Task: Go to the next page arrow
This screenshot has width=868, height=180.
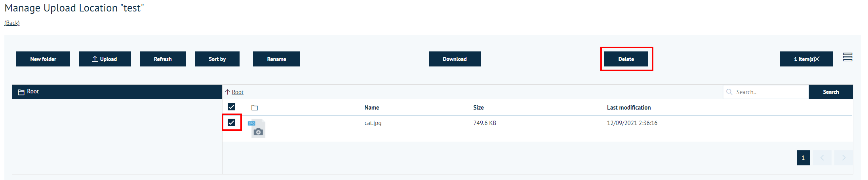Action: tap(843, 158)
